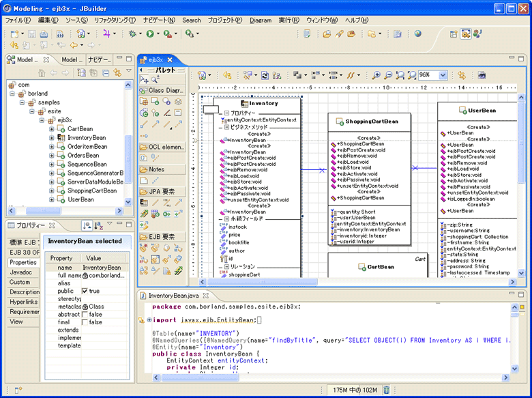Select ShoppingCartBean in the model tree
This screenshot has width=532, height=398.
pos(92,190)
